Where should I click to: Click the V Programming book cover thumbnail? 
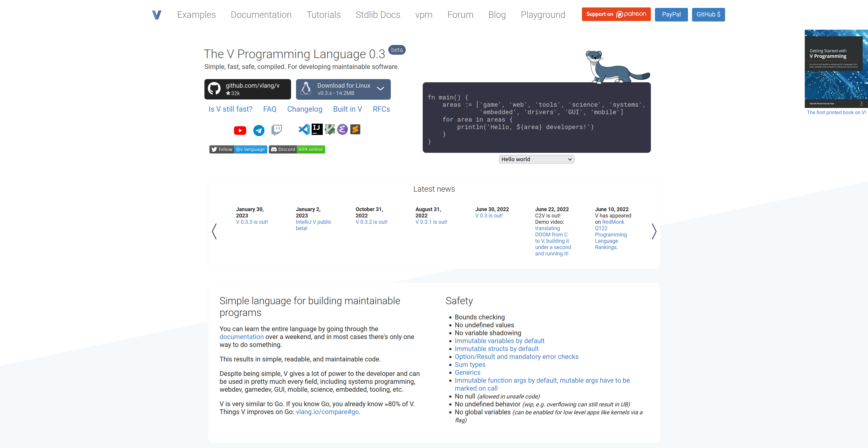pyautogui.click(x=836, y=69)
